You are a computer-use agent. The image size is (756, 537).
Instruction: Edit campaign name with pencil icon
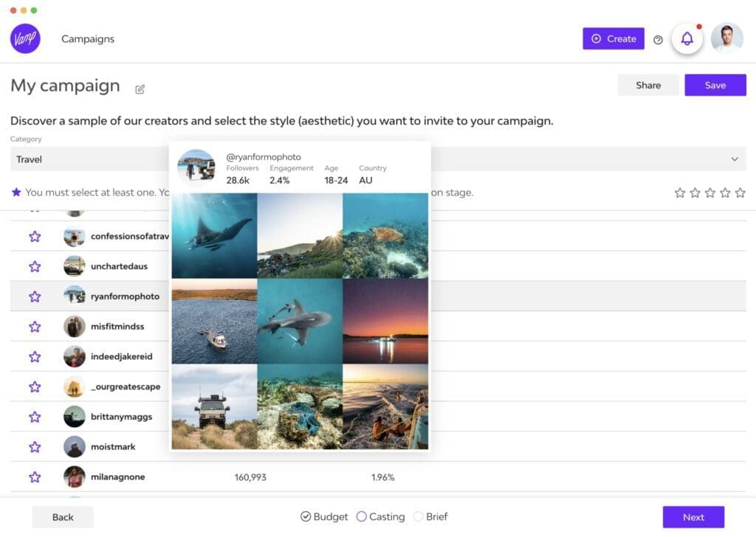pos(140,89)
